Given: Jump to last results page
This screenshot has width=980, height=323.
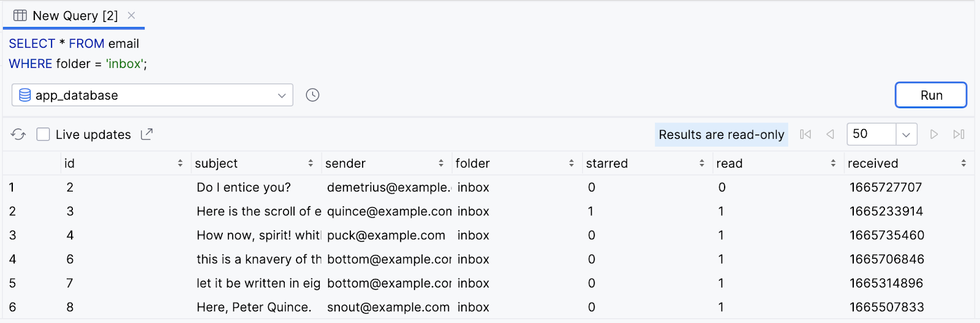Looking at the screenshot, I should (x=959, y=135).
